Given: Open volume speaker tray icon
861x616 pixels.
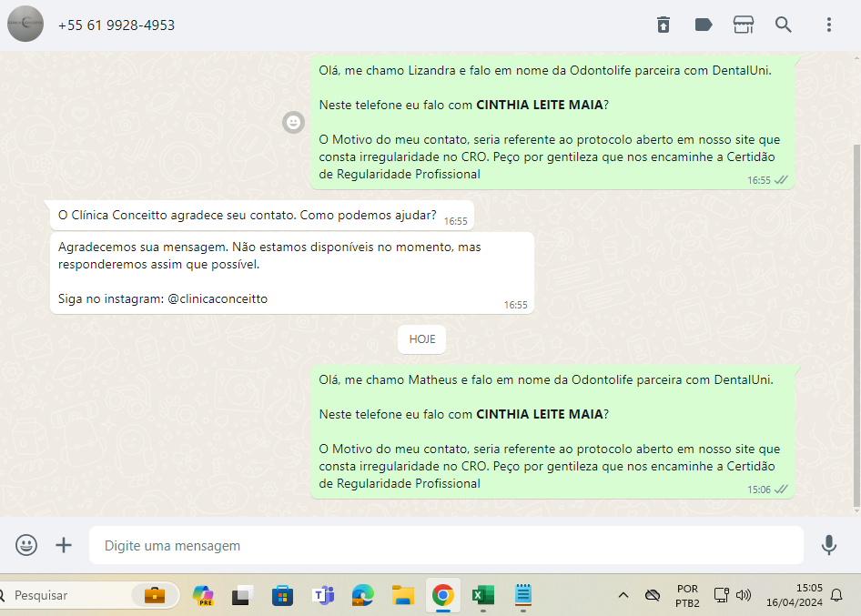Looking at the screenshot, I should (x=744, y=595).
